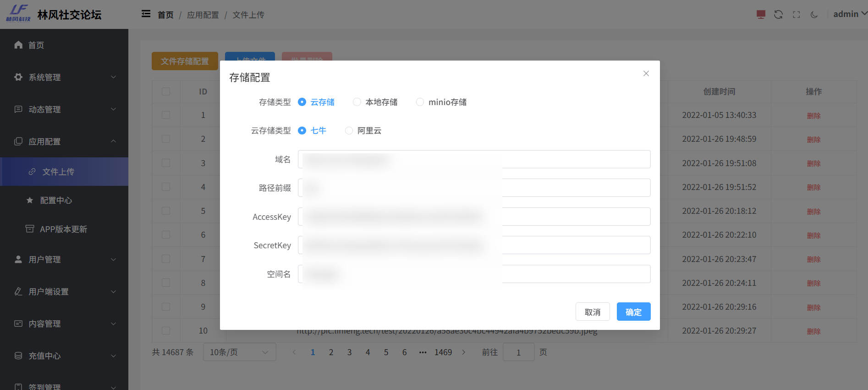Click the box icon beside APP版本更新
This screenshot has width=868, height=390.
[30, 228]
